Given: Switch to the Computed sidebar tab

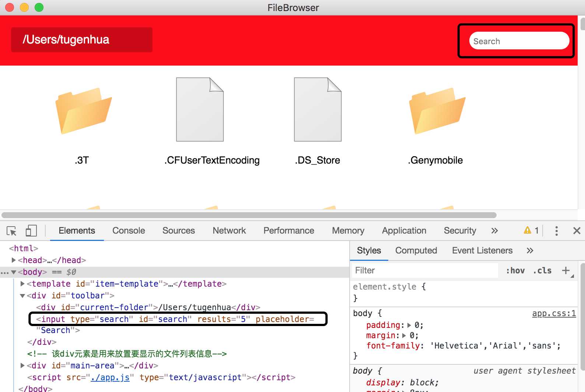Looking at the screenshot, I should pyautogui.click(x=416, y=251).
